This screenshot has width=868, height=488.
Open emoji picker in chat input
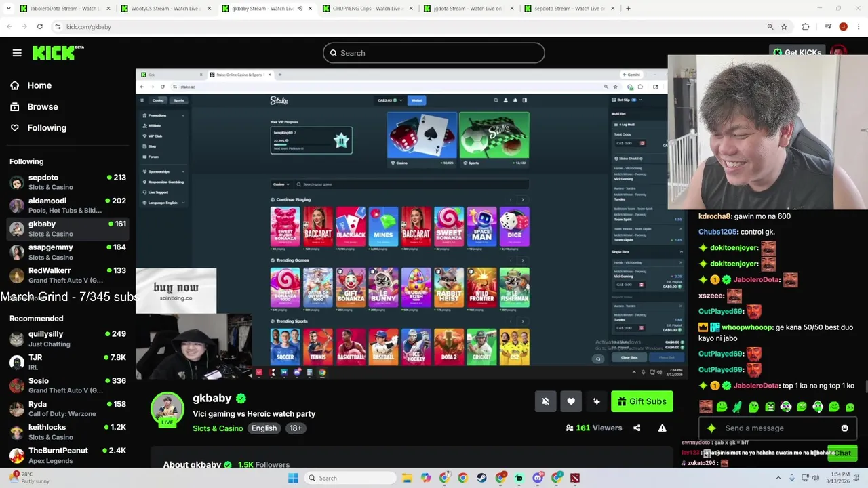click(844, 428)
